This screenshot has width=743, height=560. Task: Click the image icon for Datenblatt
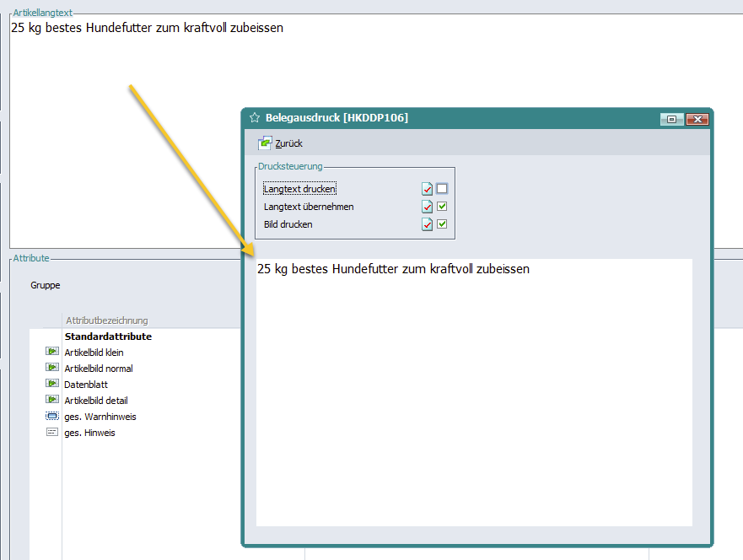coord(51,384)
